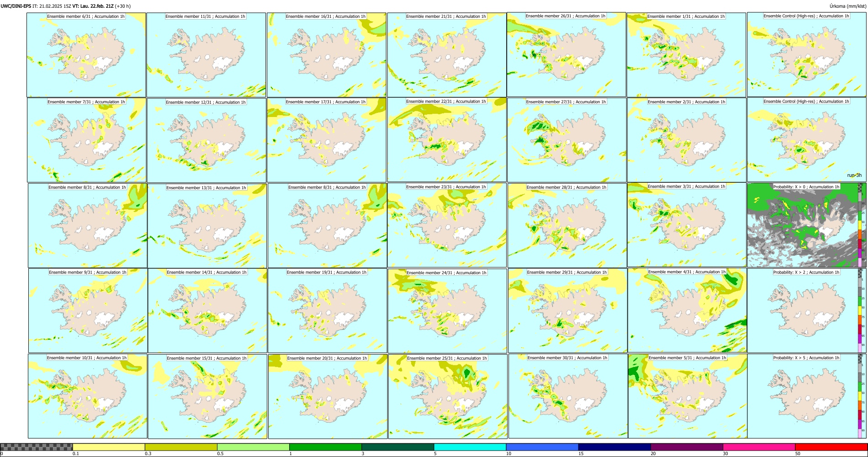View the Ensemble member 1/31 panel
This screenshot has width=868, height=457.
click(x=686, y=55)
